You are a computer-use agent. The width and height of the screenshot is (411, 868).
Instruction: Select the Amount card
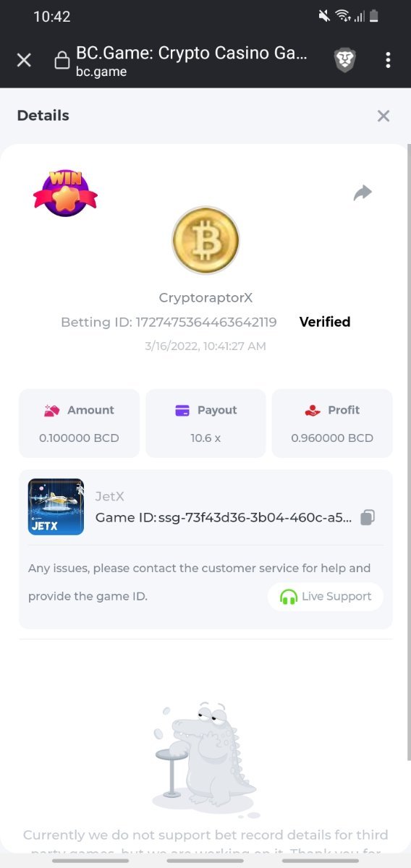point(79,423)
